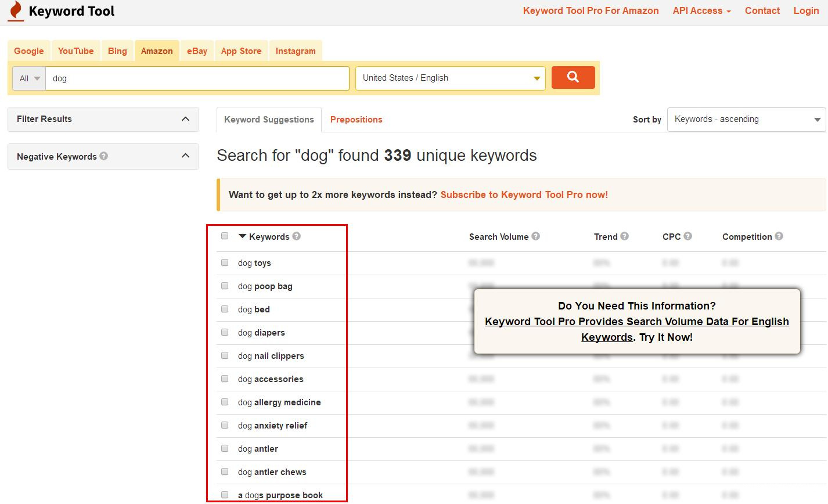Click the Competition column help icon
Viewport: 828px width, 504px height.
[779, 236]
